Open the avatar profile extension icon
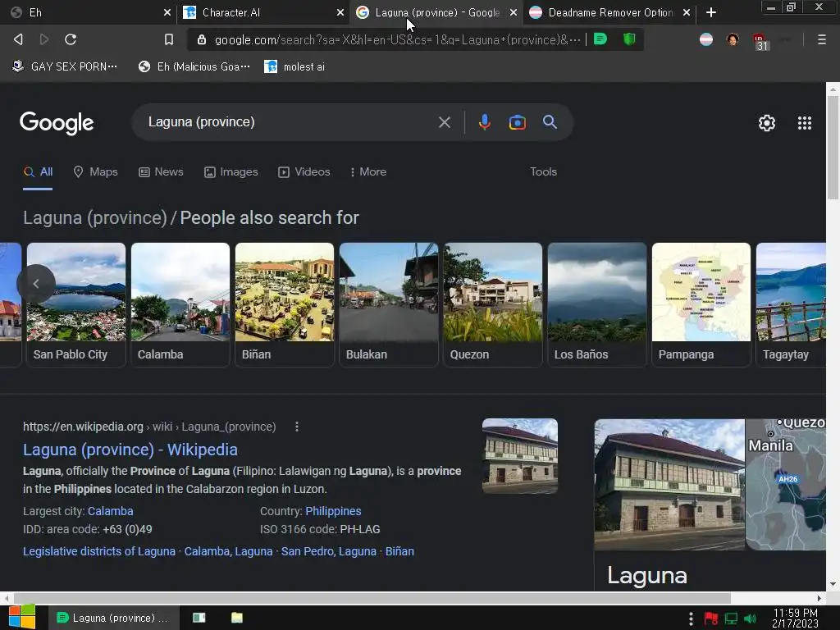 pos(733,39)
